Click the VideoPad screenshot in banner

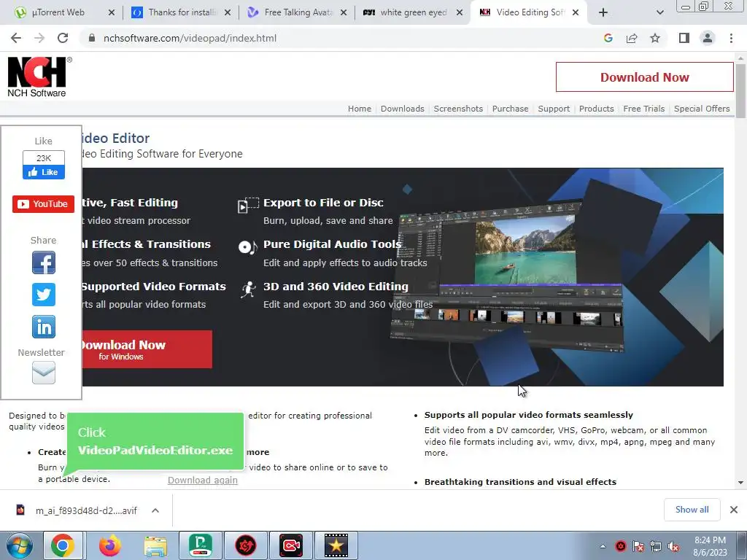point(508,276)
